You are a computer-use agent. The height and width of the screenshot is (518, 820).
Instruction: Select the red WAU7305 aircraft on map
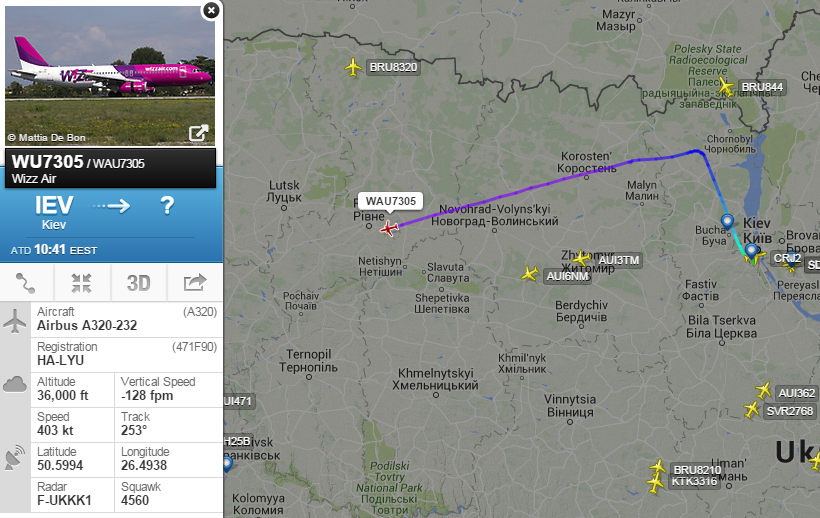coord(389,228)
